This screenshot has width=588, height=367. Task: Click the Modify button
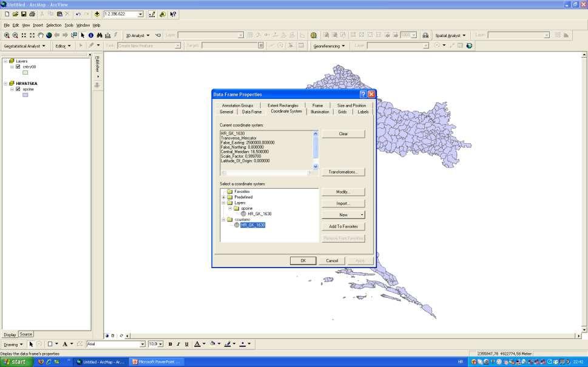(343, 192)
